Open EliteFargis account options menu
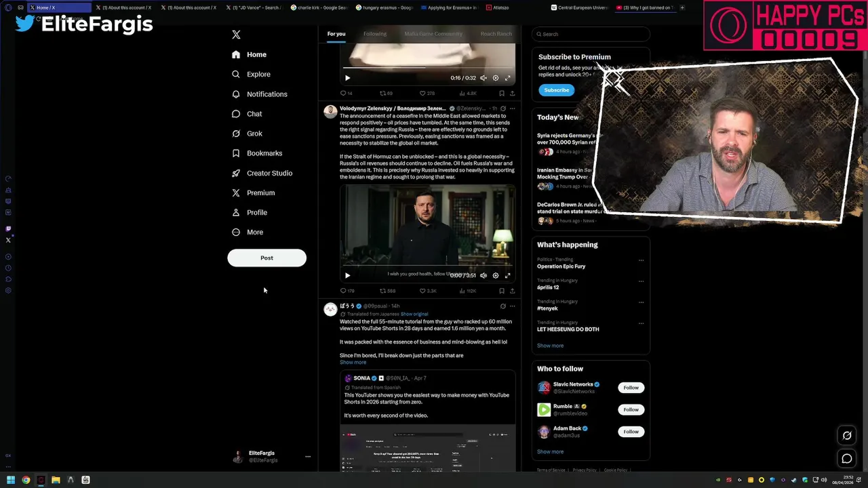 coord(307,457)
